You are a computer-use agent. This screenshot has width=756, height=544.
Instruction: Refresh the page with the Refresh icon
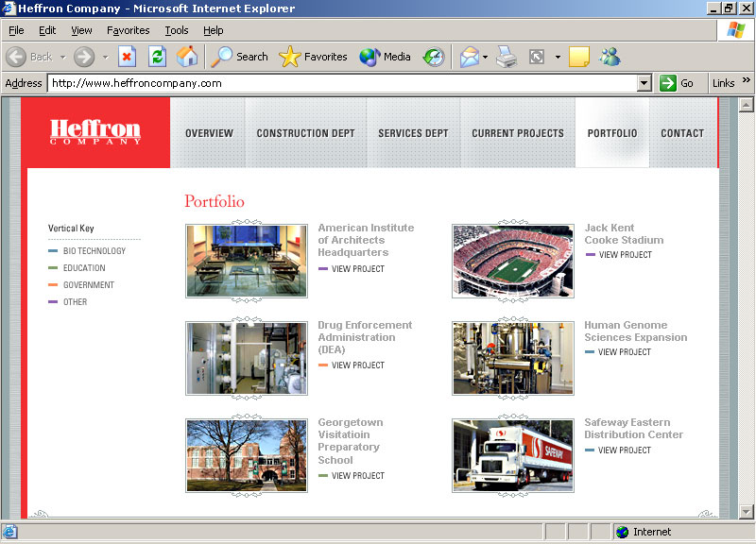coord(157,57)
